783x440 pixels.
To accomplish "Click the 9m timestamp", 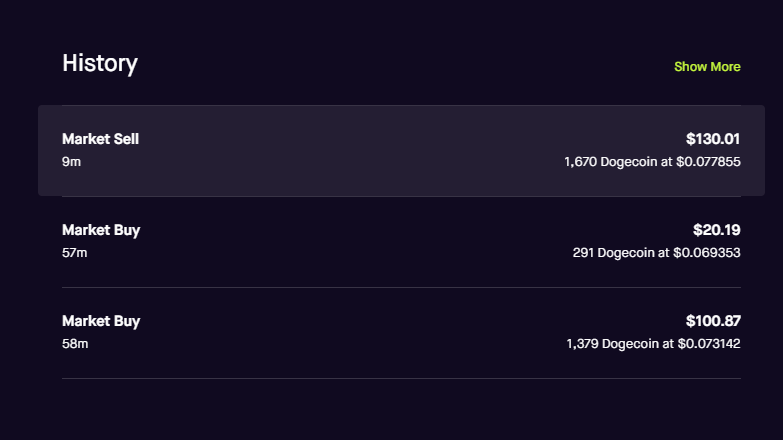I will coord(71,161).
